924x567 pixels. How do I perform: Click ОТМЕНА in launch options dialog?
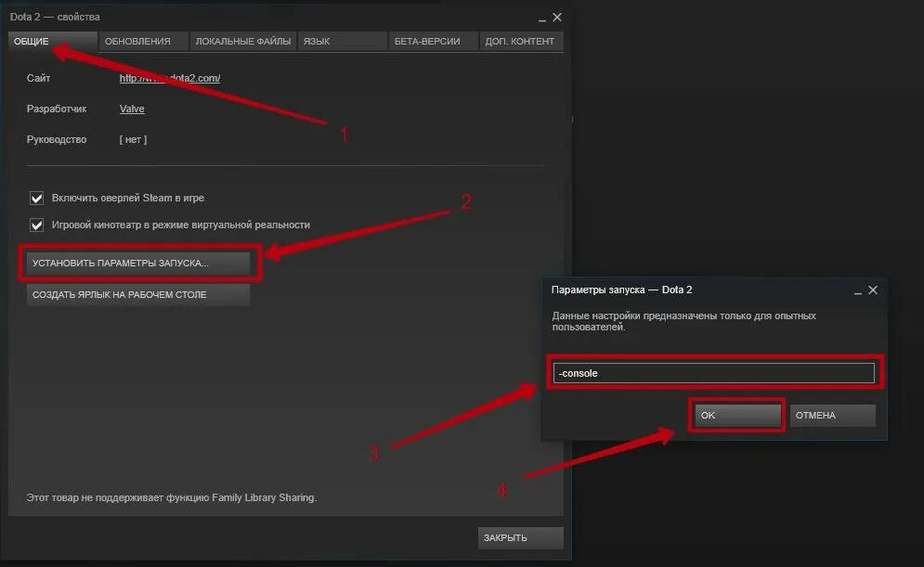[833, 415]
